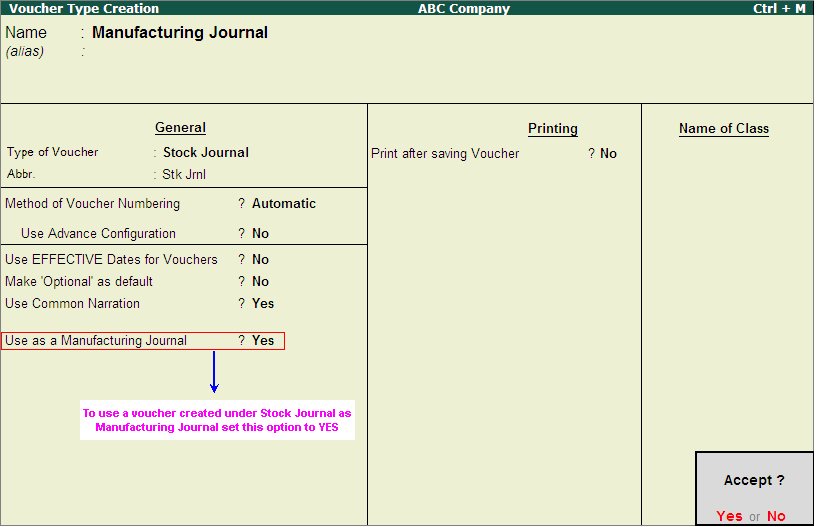Screen dimensions: 820x527
Task: Click the 'ABC Company' title text
Action: [x=463, y=8]
